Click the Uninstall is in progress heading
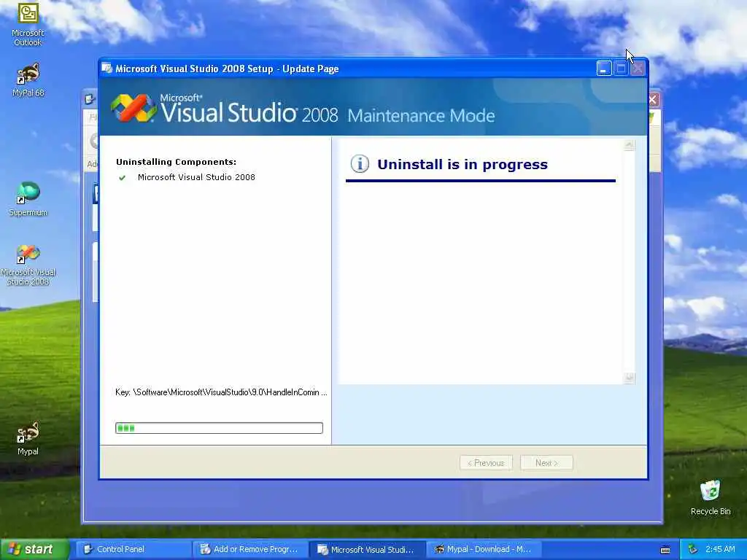Viewport: 747px width, 560px height. point(462,164)
